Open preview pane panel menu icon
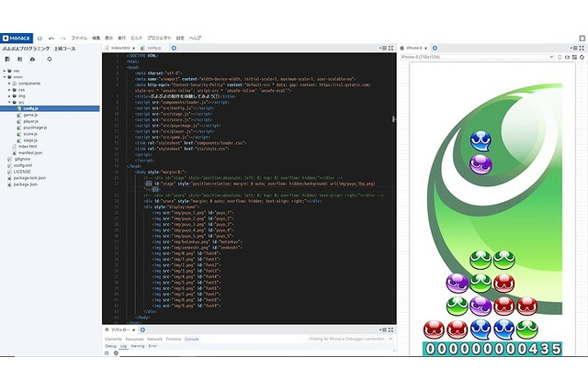Image resolution: width=588 pixels, height=391 pixels. pos(574,48)
